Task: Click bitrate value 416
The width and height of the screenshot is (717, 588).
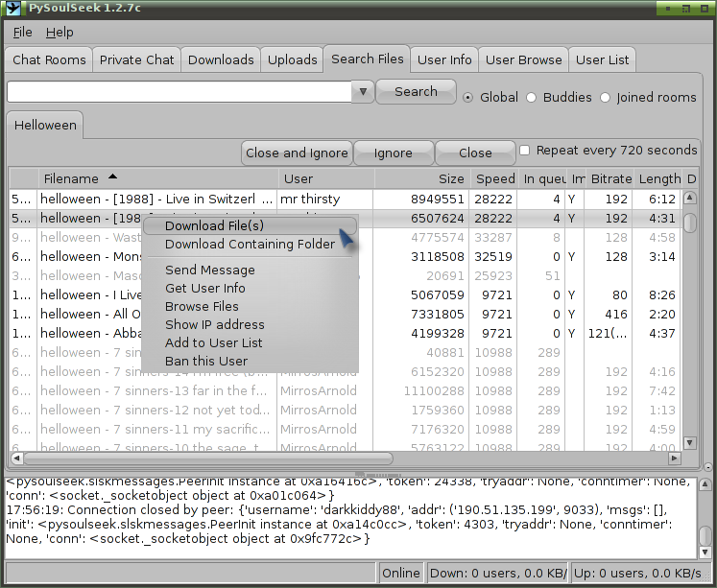Action: pyautogui.click(x=616, y=315)
